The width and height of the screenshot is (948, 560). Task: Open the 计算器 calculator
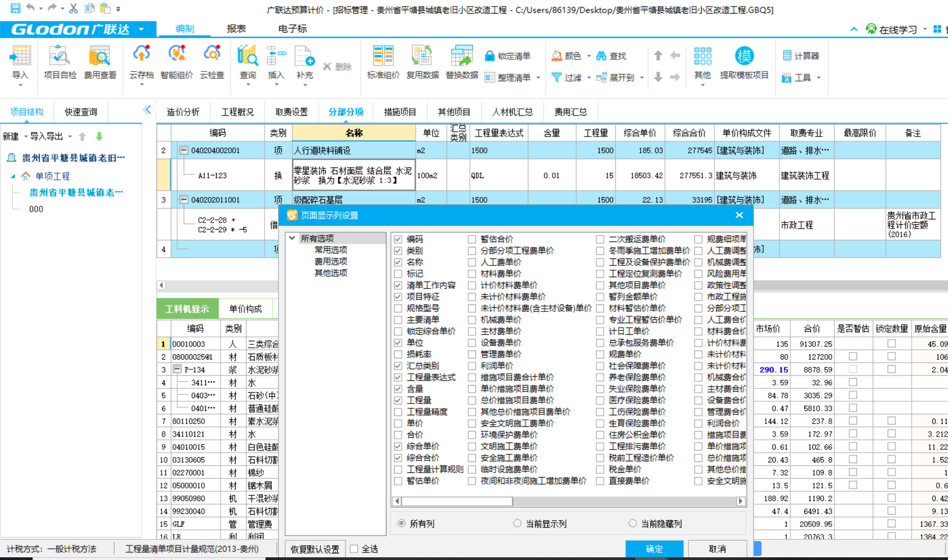[x=801, y=56]
